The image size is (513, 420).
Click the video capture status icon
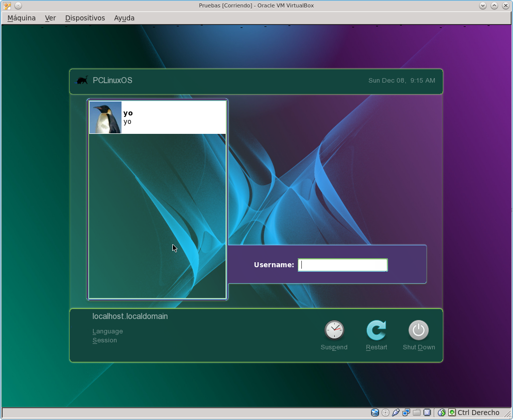(x=427, y=413)
